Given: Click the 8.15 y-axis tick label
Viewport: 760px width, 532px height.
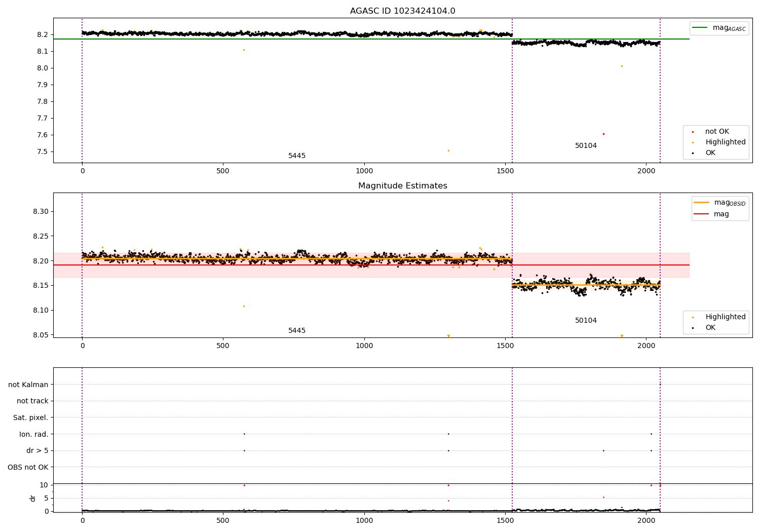Looking at the screenshot, I should point(41,285).
